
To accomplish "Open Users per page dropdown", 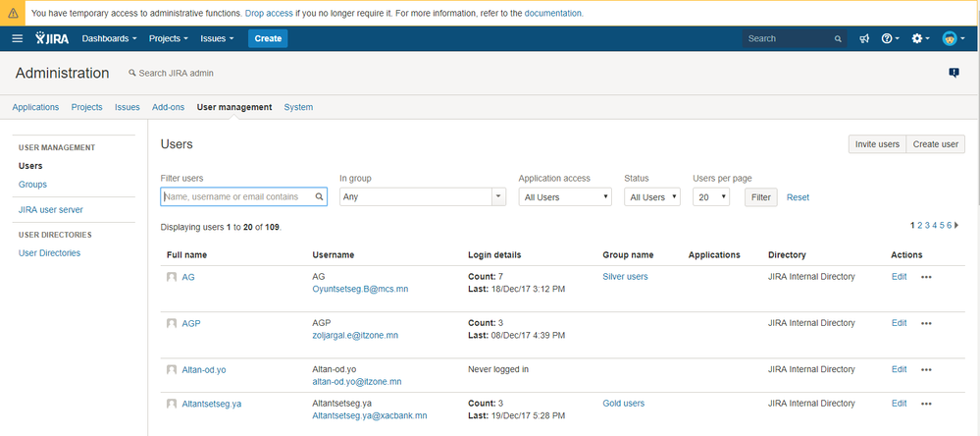I will [711, 197].
